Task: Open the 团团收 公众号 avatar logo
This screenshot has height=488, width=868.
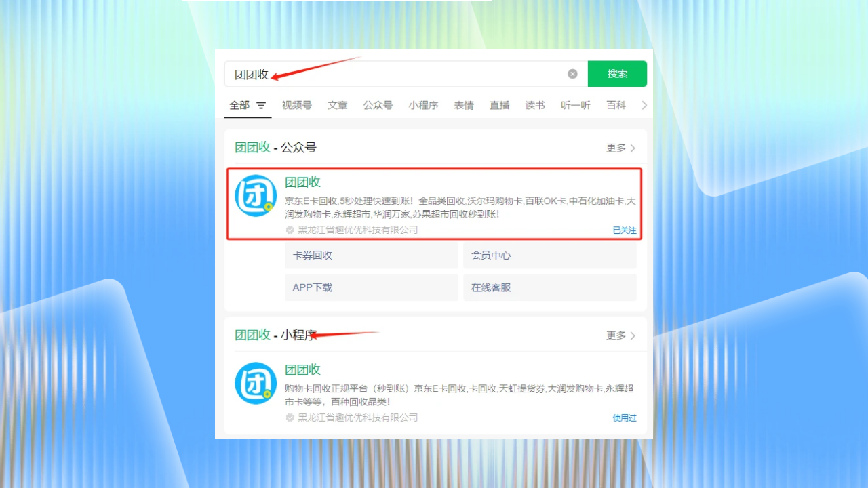Action: pos(256,196)
